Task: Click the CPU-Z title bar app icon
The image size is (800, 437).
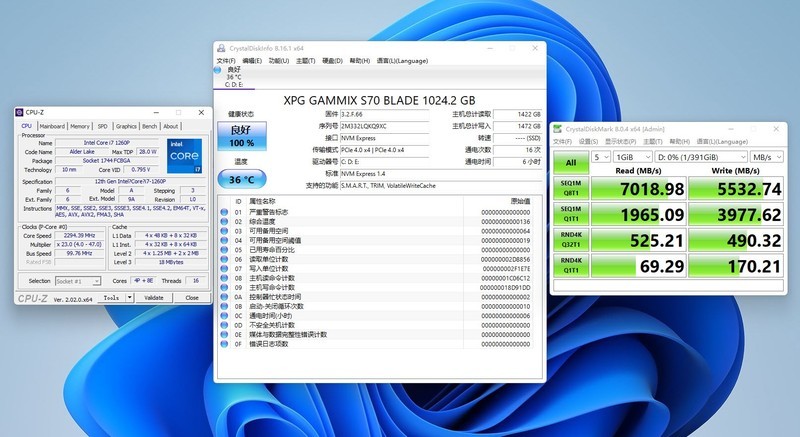Action: [19, 112]
